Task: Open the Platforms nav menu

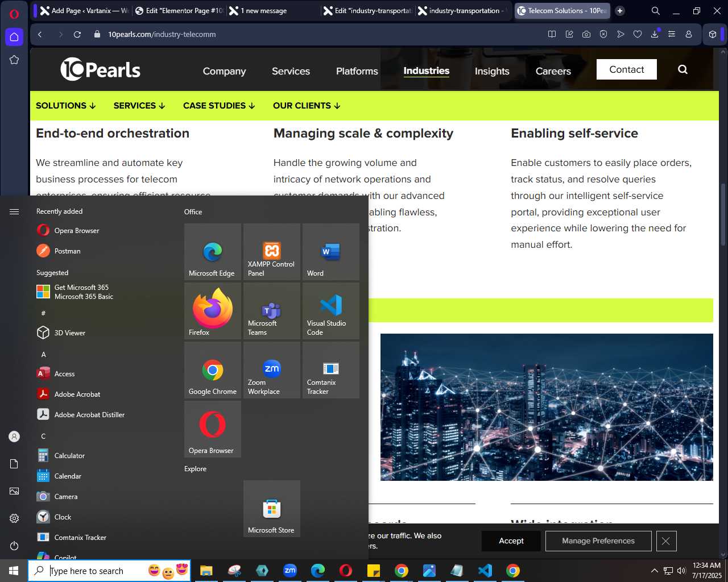Action: pos(357,71)
